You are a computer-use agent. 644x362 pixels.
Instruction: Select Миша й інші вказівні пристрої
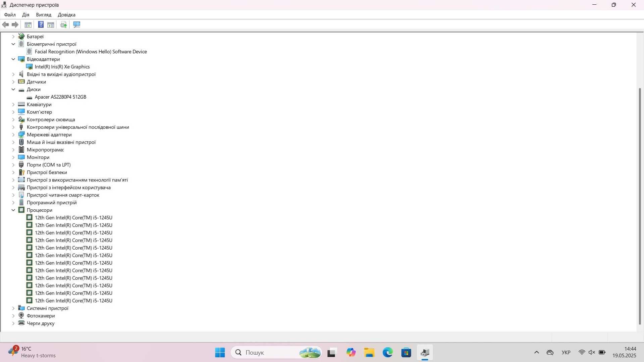pos(61,142)
